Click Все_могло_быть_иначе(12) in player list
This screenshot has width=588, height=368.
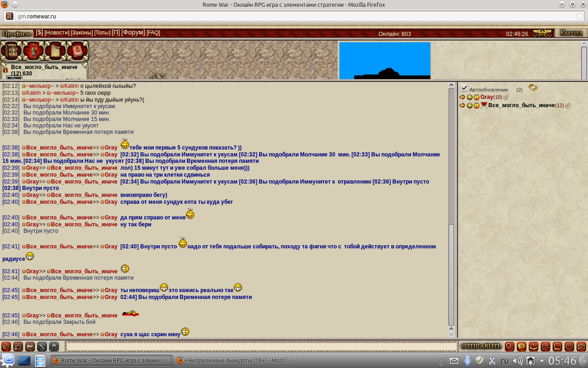tap(526, 106)
